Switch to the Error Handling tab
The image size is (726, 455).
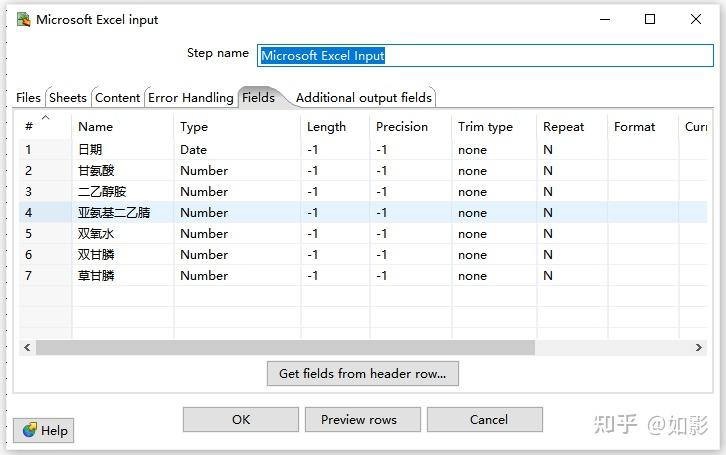(190, 98)
